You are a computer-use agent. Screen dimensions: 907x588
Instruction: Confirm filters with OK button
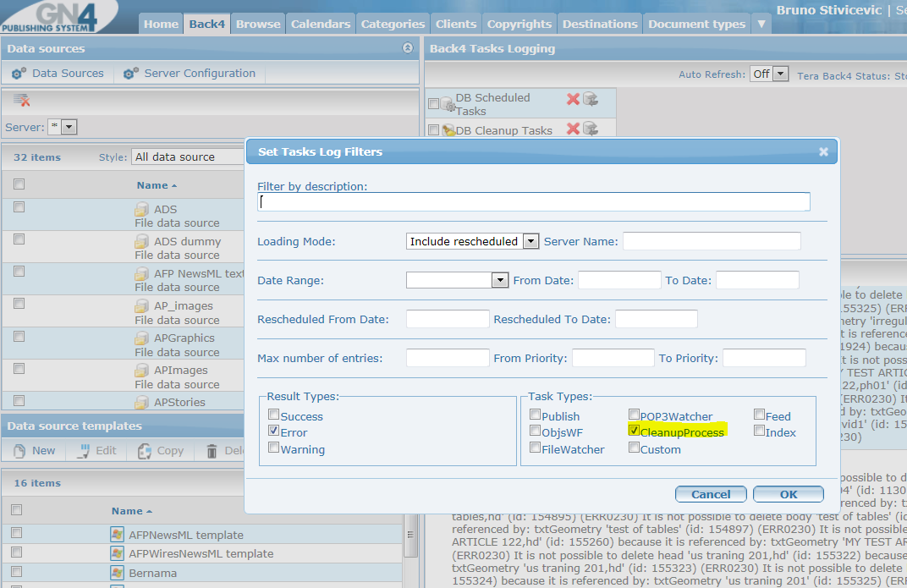click(789, 494)
